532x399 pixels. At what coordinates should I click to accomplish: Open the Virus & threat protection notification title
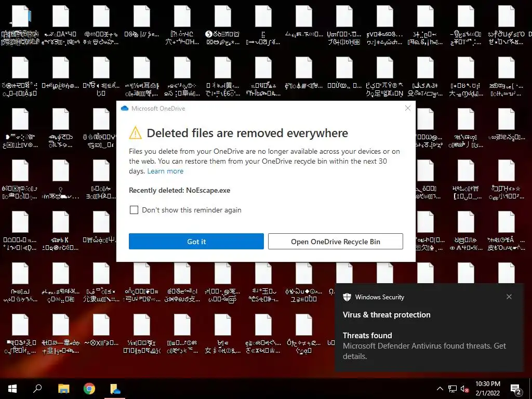point(387,315)
